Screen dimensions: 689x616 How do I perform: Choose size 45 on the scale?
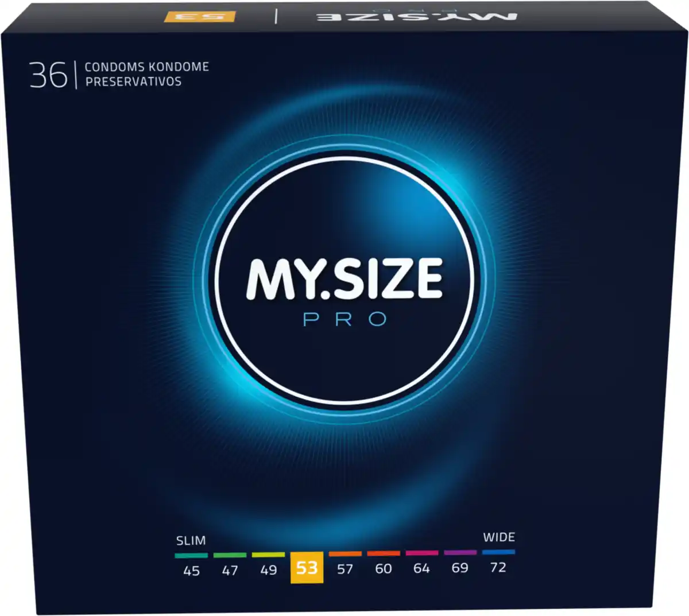click(x=191, y=571)
